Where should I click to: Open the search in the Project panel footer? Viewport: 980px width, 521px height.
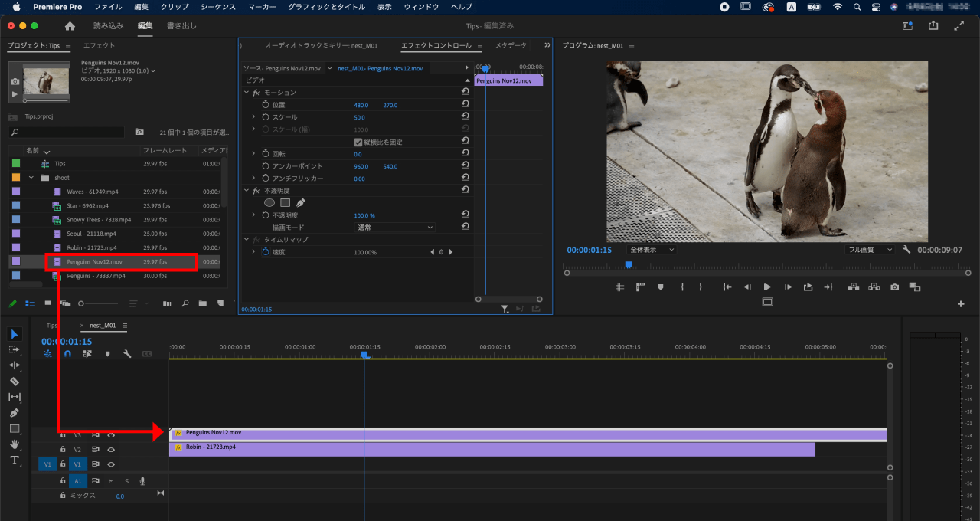tap(185, 303)
